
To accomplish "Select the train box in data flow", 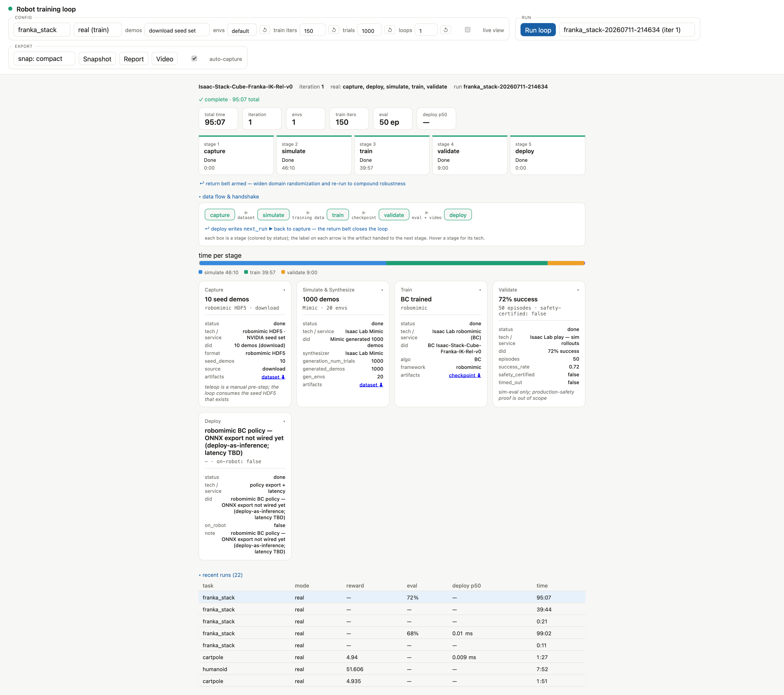I will coord(337,215).
